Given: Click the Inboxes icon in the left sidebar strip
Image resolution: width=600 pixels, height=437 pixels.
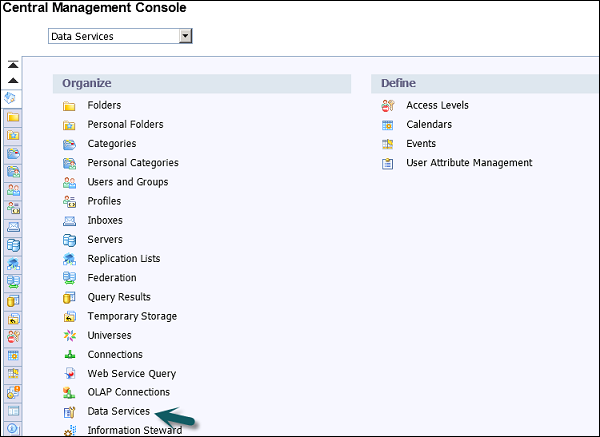Looking at the screenshot, I should click(x=13, y=227).
